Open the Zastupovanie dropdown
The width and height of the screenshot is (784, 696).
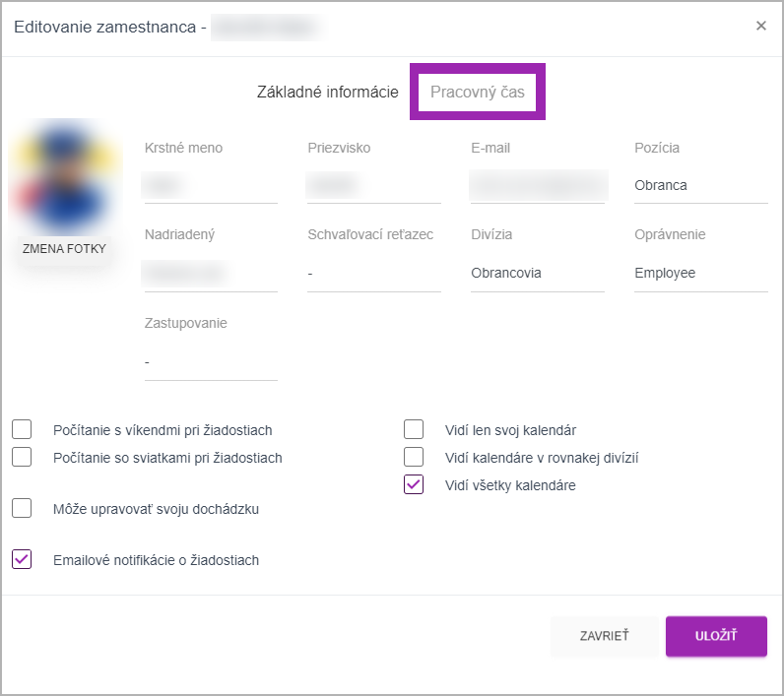point(211,361)
